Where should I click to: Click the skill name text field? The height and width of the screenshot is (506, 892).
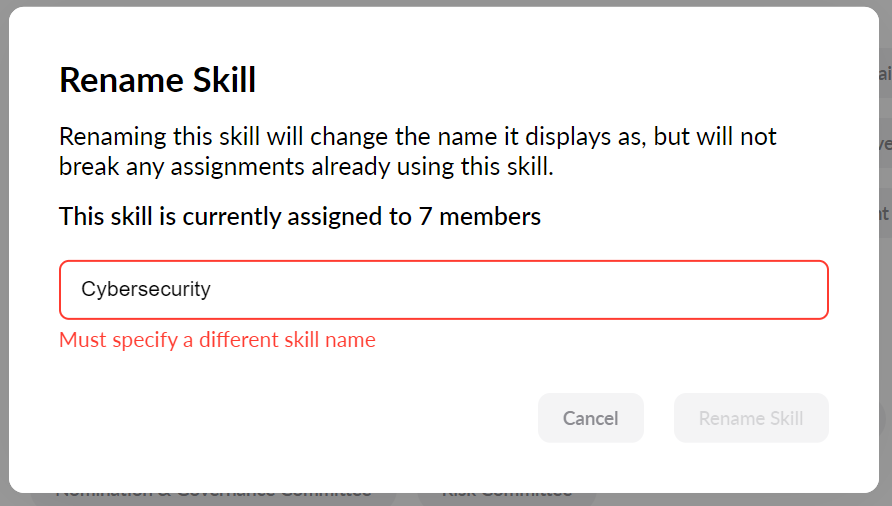[443, 290]
